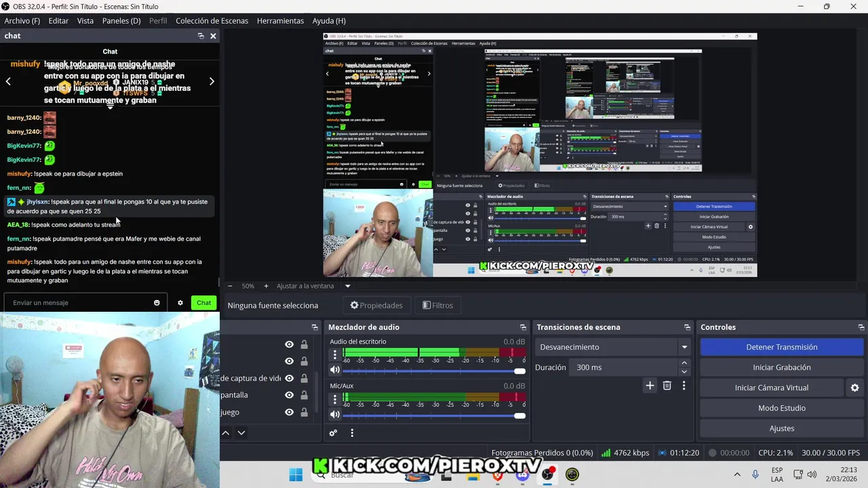
Task: Undock the chat panel
Action: tap(201, 36)
